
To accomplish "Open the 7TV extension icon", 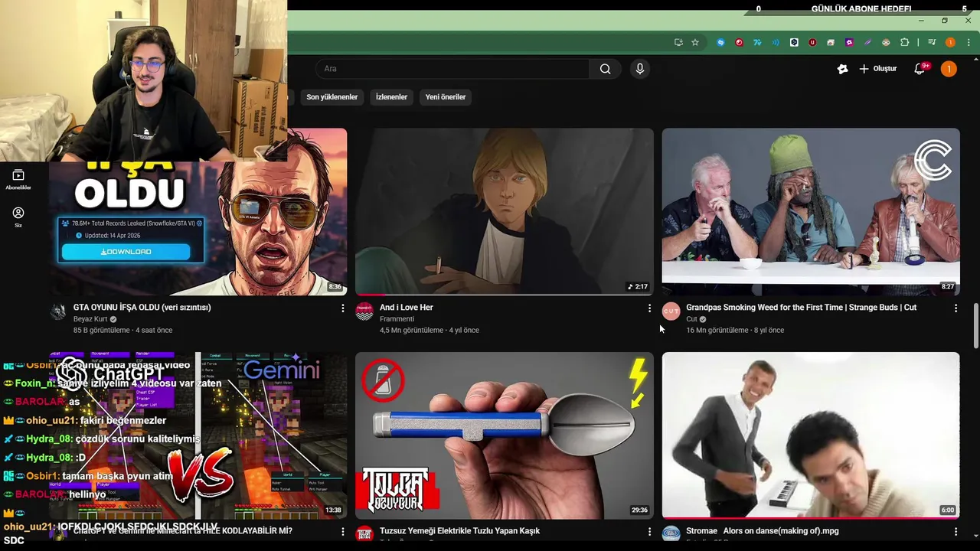I will [757, 42].
